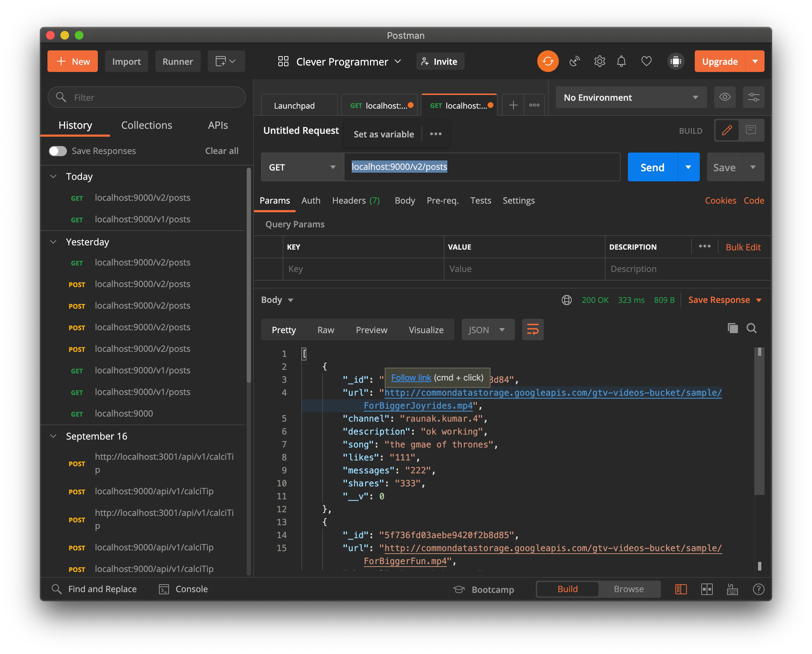812x654 pixels.
Task: Open Postman settings gear icon
Action: [x=599, y=61]
